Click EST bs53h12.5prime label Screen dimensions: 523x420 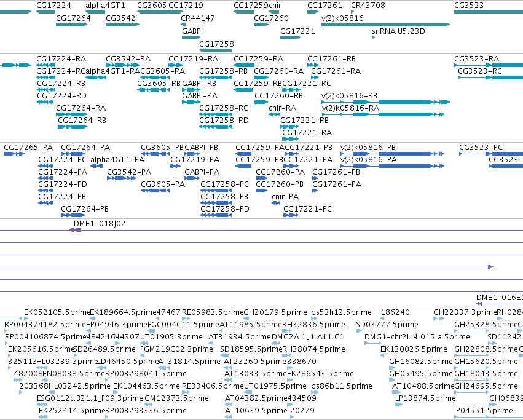(x=341, y=312)
